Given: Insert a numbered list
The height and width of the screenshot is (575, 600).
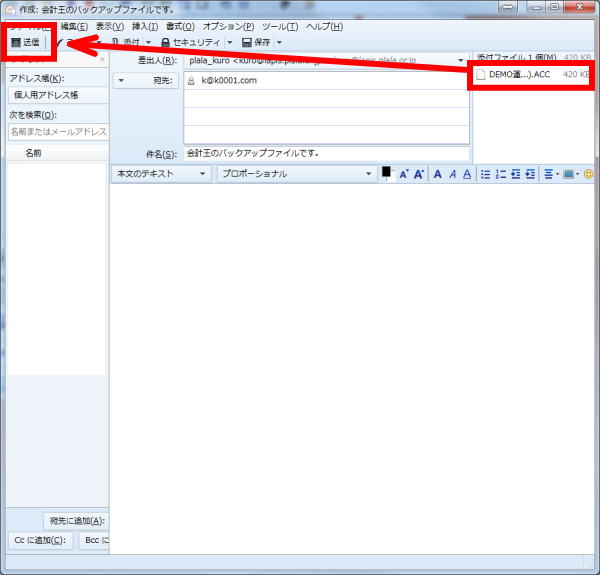Looking at the screenshot, I should pos(501,174).
